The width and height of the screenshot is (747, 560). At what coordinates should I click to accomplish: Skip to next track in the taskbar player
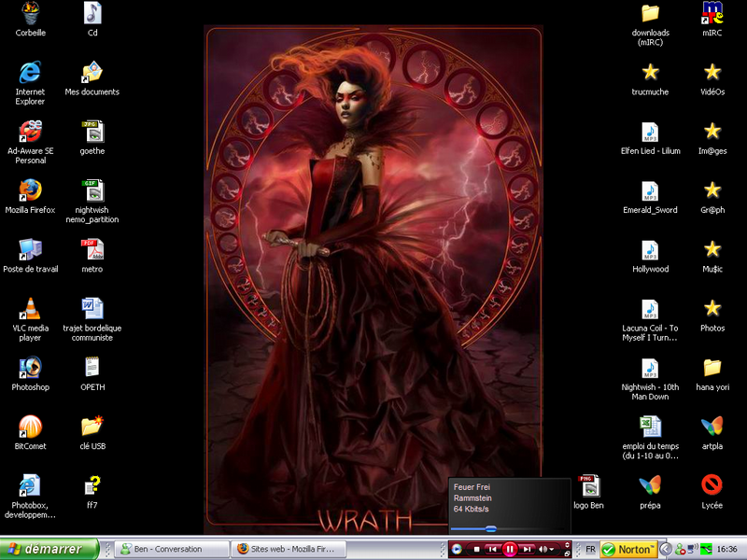527,550
